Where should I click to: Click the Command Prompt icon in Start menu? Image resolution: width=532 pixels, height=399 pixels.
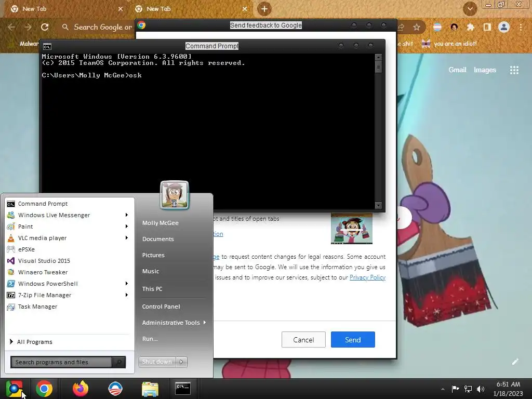point(11,204)
